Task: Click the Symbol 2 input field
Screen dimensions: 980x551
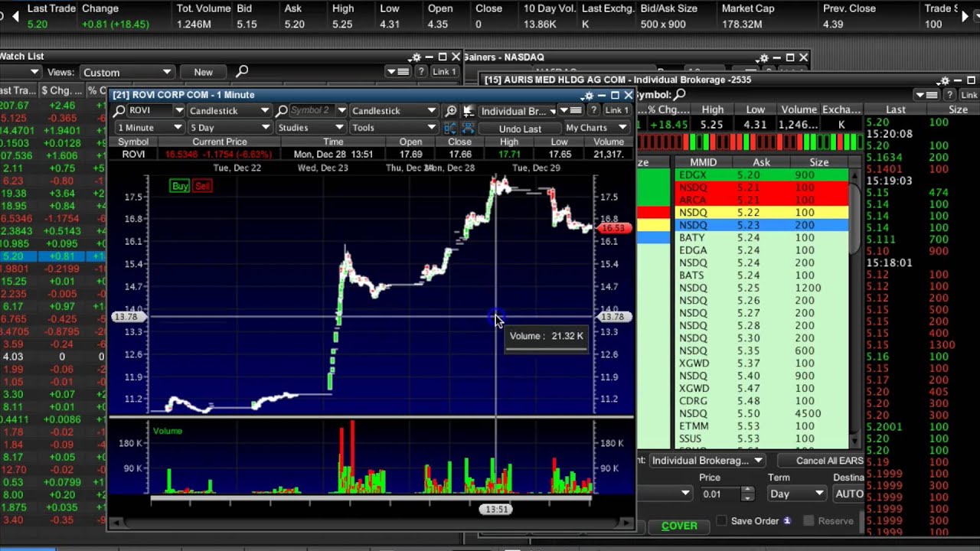Action: tap(312, 111)
